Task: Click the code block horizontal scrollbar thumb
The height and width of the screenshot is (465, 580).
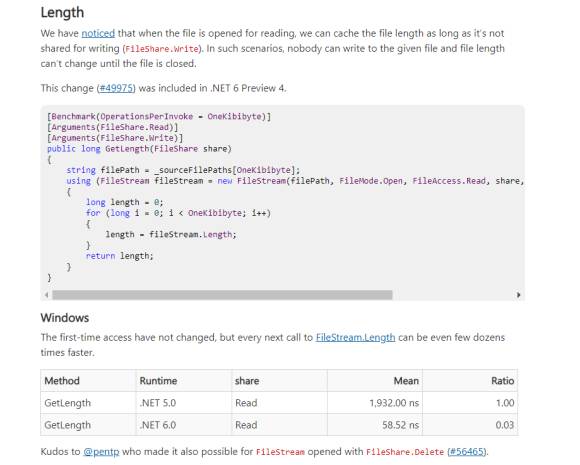Action: 222,295
